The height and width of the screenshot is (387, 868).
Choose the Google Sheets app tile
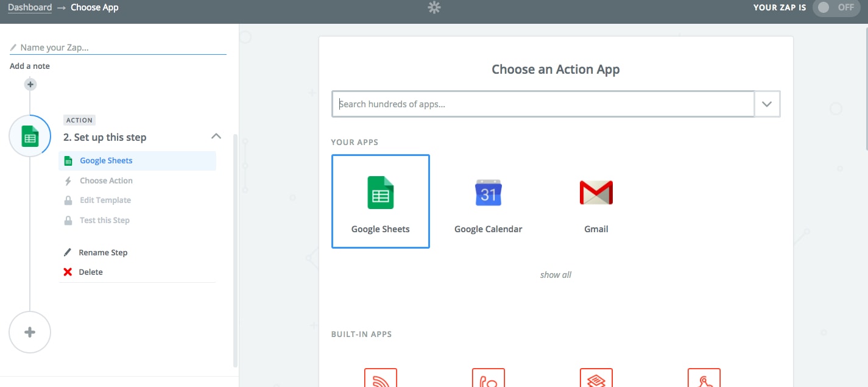pyautogui.click(x=381, y=201)
